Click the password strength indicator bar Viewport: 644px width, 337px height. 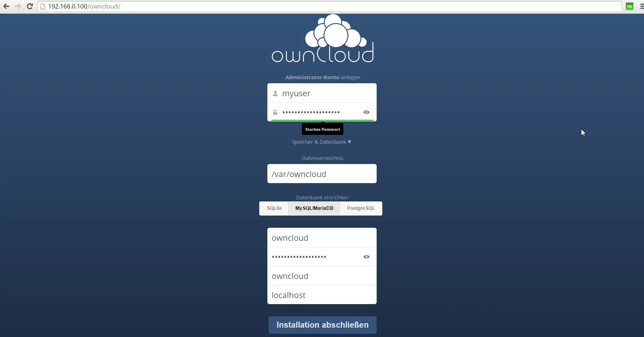[323, 120]
